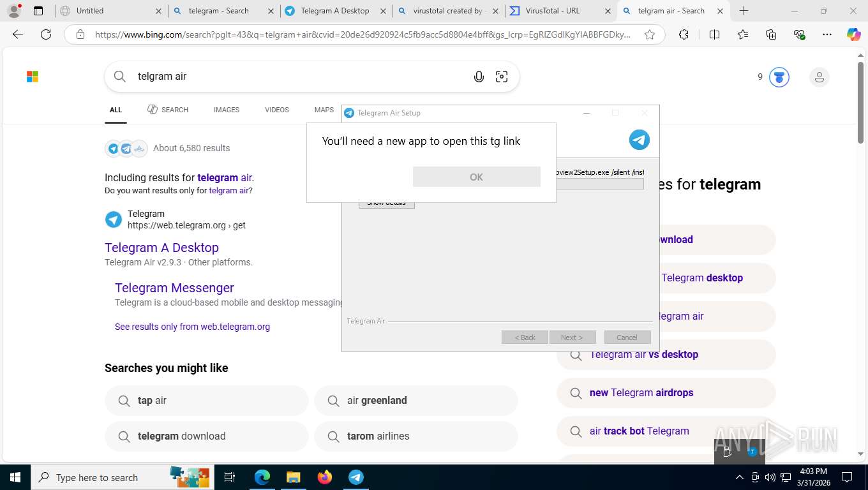Switch to the Telegram A Desktop tab

coord(336,11)
